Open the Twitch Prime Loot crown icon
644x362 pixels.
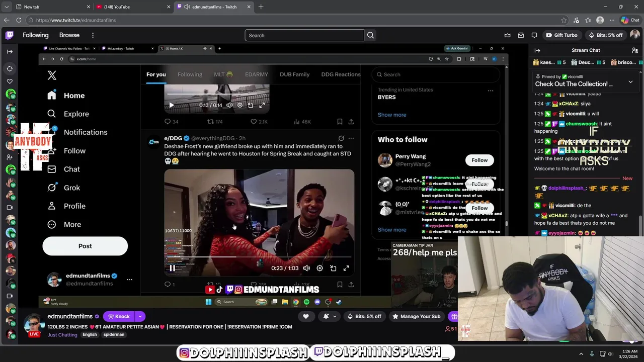508,35
